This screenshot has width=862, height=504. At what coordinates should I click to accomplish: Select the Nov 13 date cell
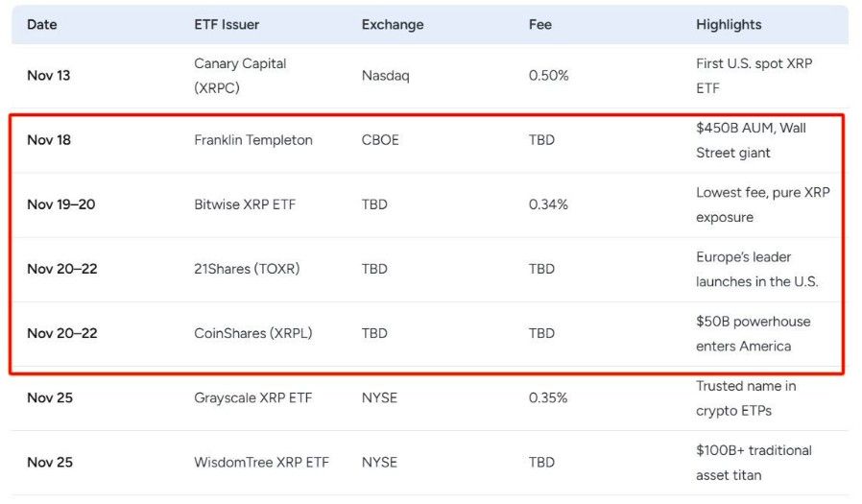tap(48, 75)
